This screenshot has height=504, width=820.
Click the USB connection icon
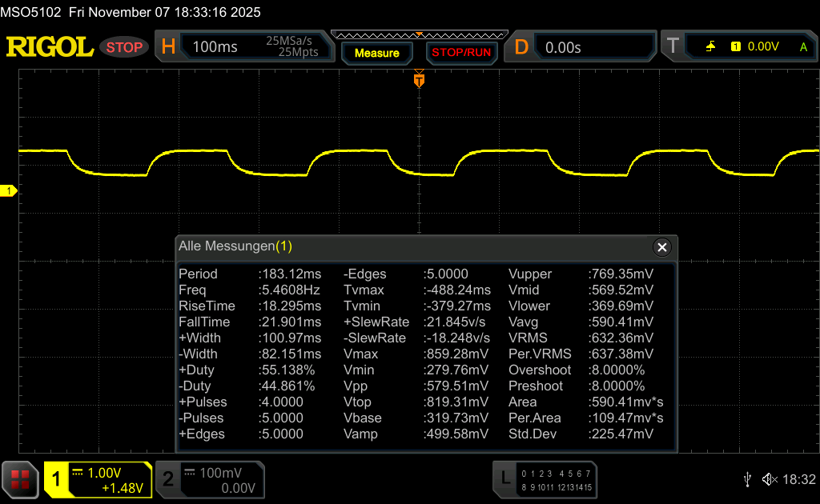pyautogui.click(x=747, y=479)
